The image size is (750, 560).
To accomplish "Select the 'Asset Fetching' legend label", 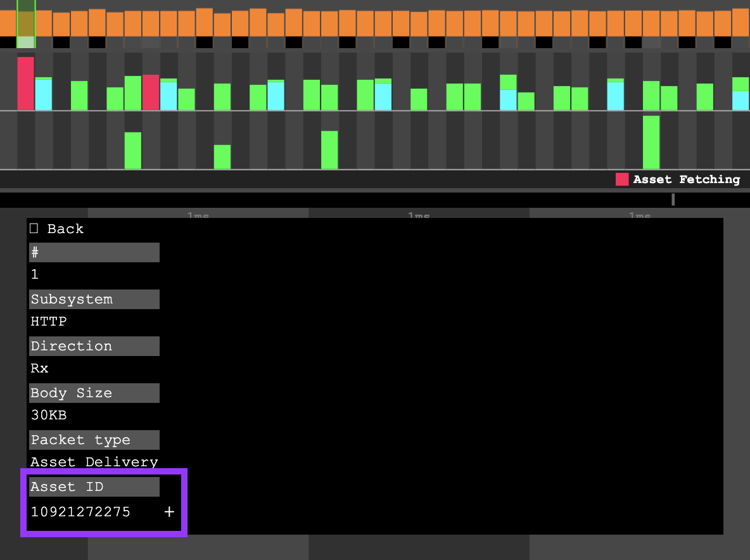I will pos(687,179).
